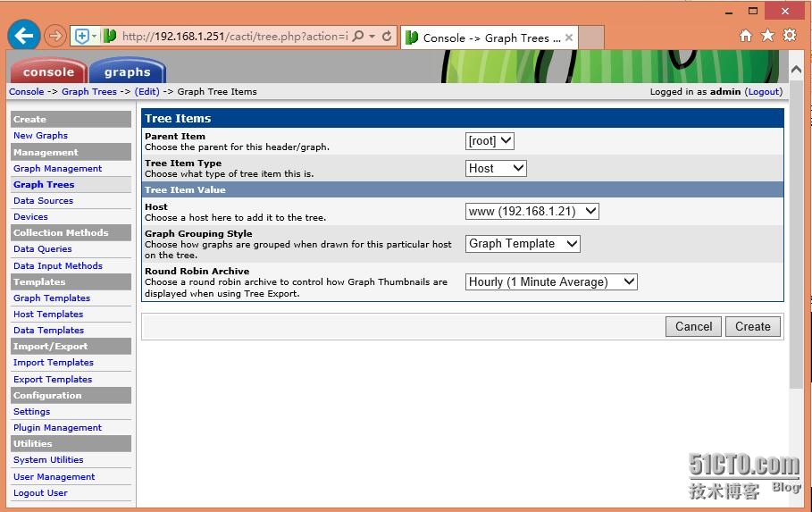Open Graph Templates in sidebar

point(52,298)
